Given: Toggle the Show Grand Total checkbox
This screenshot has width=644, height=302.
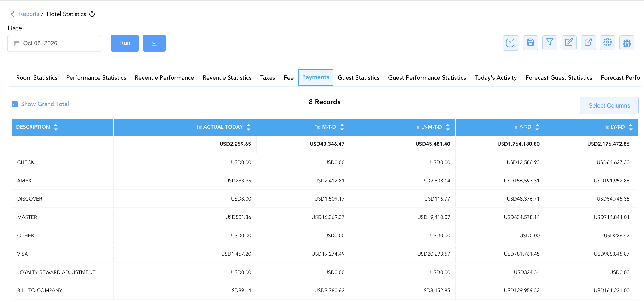Looking at the screenshot, I should point(15,104).
